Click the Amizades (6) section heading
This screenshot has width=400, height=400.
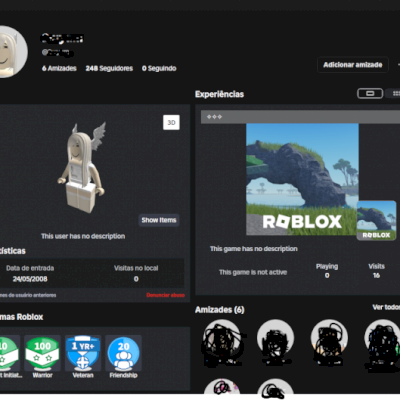pos(220,310)
